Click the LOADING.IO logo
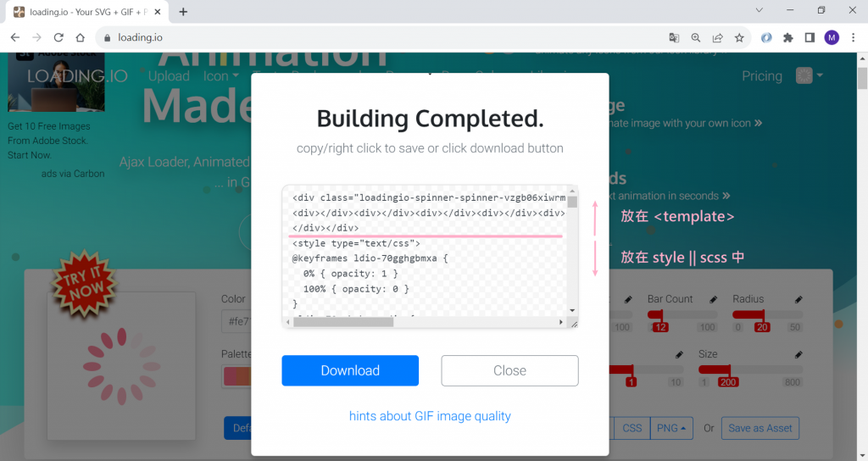Image resolution: width=868 pixels, height=461 pixels. 77,75
